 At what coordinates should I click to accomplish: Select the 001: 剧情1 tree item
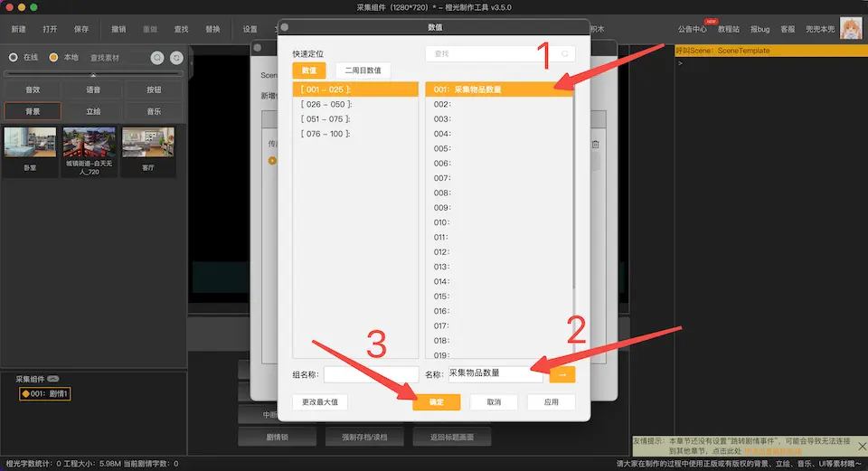click(45, 394)
